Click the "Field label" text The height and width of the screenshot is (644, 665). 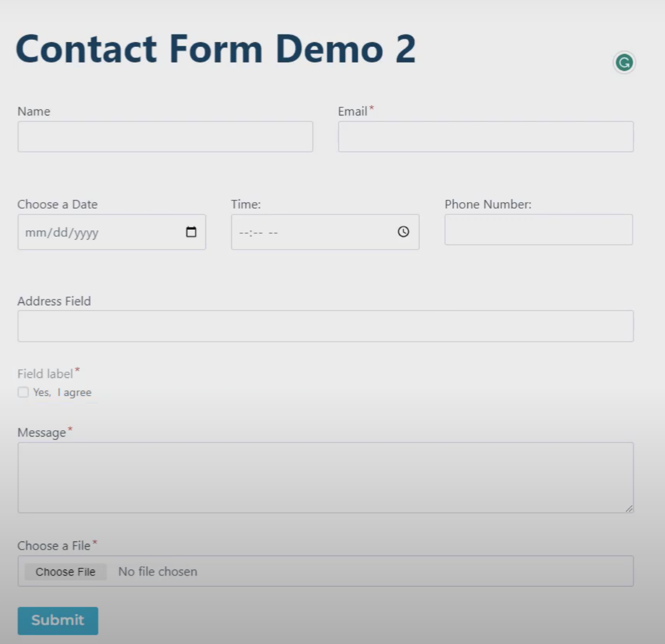[44, 373]
